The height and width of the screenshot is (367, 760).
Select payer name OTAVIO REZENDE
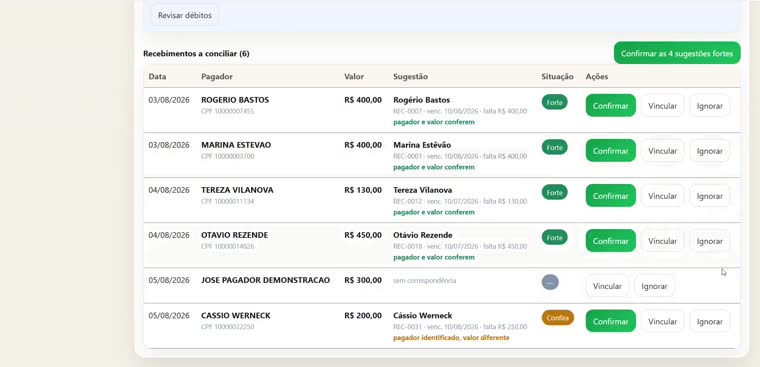tap(235, 235)
